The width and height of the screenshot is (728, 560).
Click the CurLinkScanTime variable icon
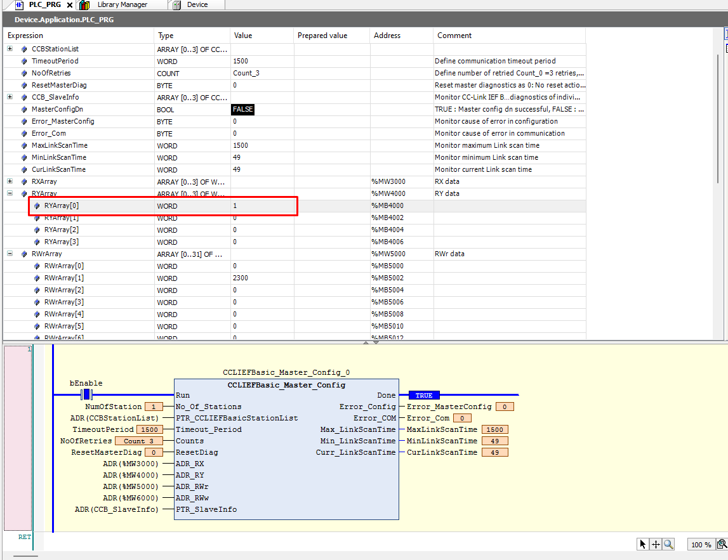tap(24, 170)
